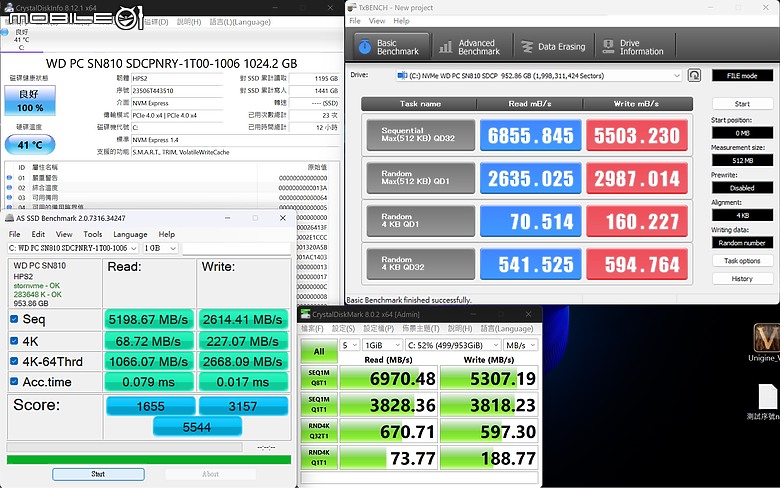Switch to the Drive Information tab

pos(634,47)
